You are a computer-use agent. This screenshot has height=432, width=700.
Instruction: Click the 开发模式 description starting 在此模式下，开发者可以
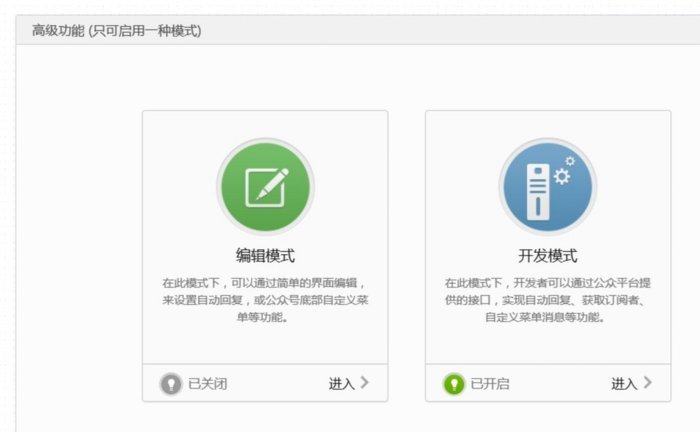[x=548, y=300]
